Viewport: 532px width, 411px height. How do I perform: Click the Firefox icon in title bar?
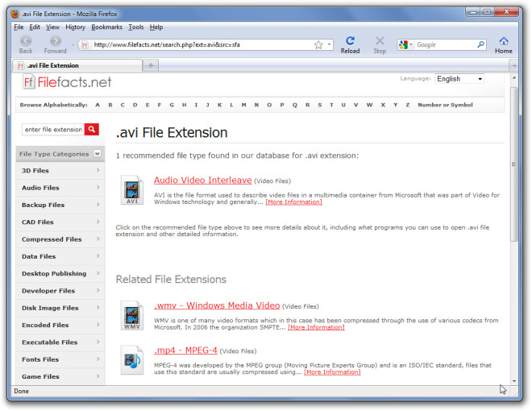point(15,14)
